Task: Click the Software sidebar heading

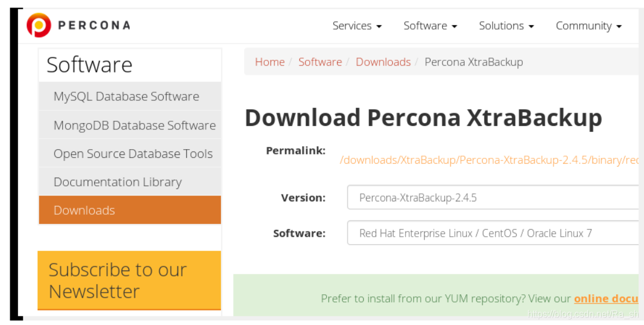Action: [x=89, y=65]
